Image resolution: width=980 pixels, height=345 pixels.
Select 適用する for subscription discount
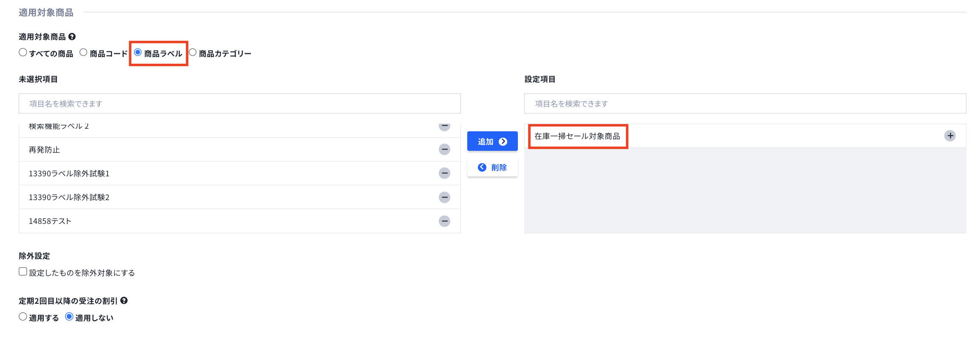[x=23, y=317]
